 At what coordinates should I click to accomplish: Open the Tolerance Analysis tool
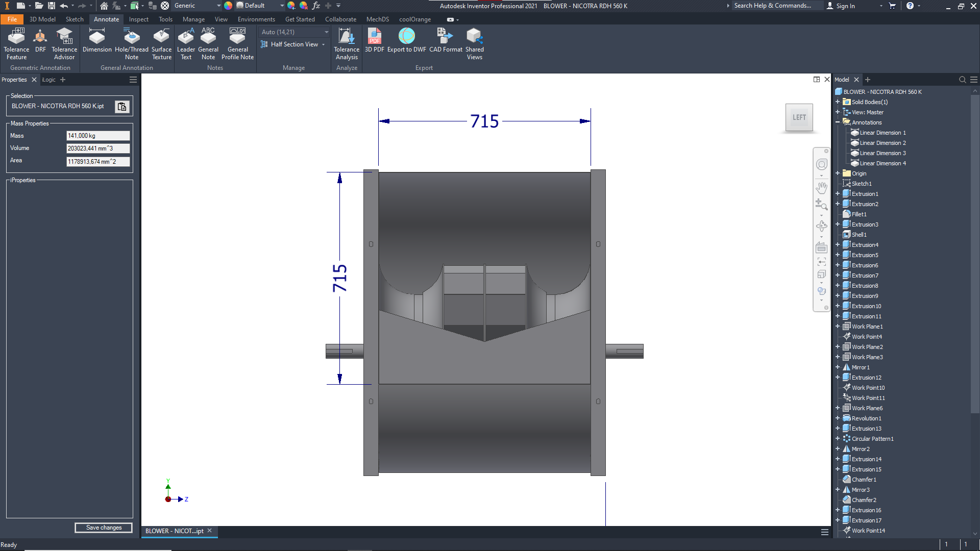tap(347, 43)
